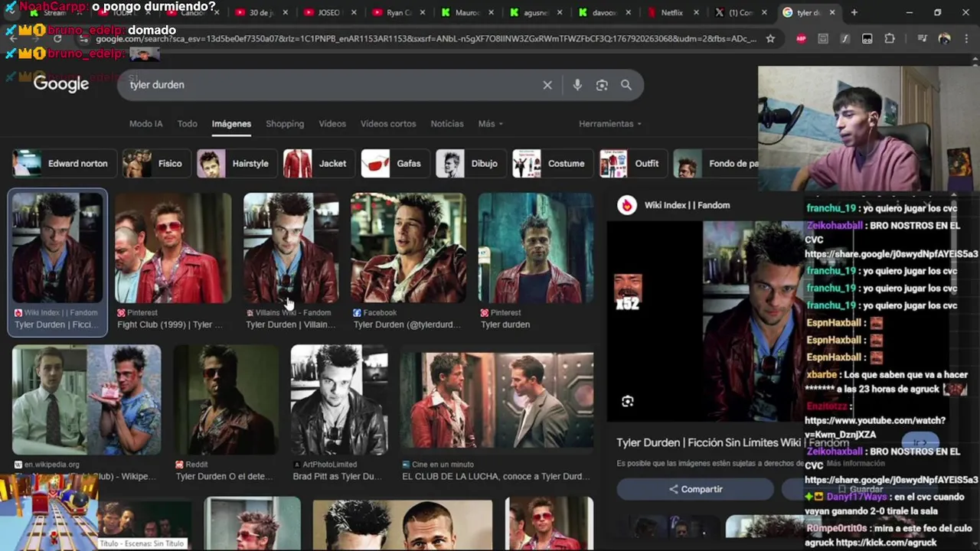The width and height of the screenshot is (980, 551).
Task: Clear the search box with the X icon
Action: pyautogui.click(x=547, y=85)
